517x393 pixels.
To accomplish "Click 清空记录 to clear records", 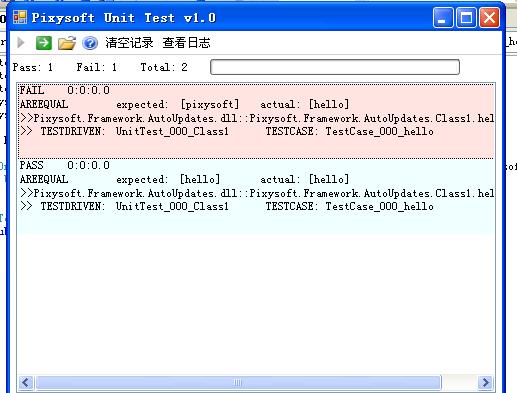I will click(129, 43).
